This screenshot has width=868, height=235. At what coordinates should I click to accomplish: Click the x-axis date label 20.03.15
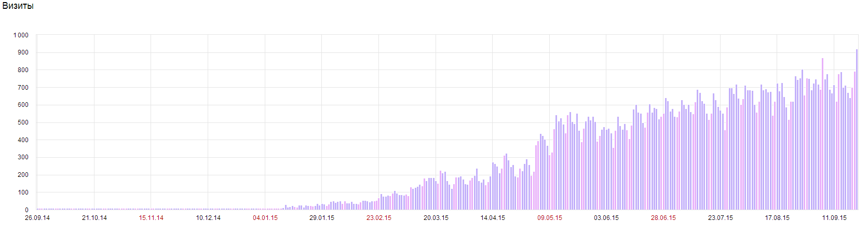coord(436,218)
